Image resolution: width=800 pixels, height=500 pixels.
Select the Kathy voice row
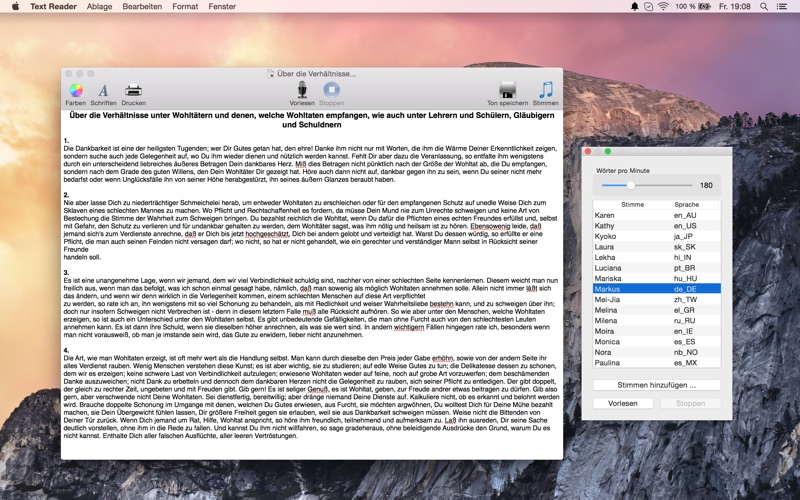tap(657, 226)
